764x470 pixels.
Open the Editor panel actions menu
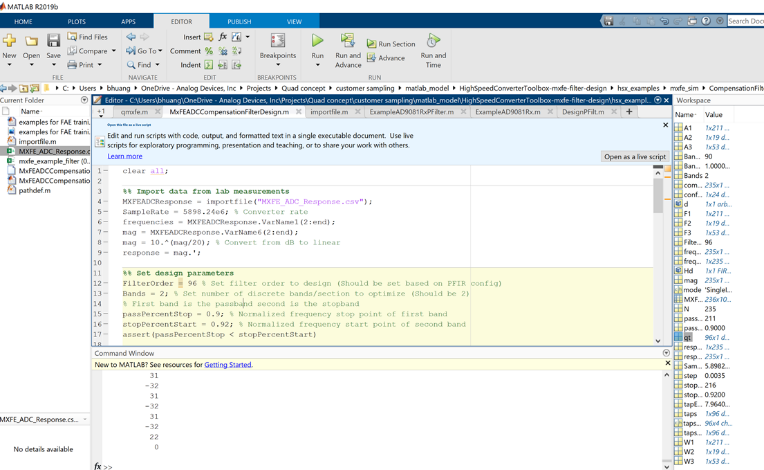tap(658, 100)
